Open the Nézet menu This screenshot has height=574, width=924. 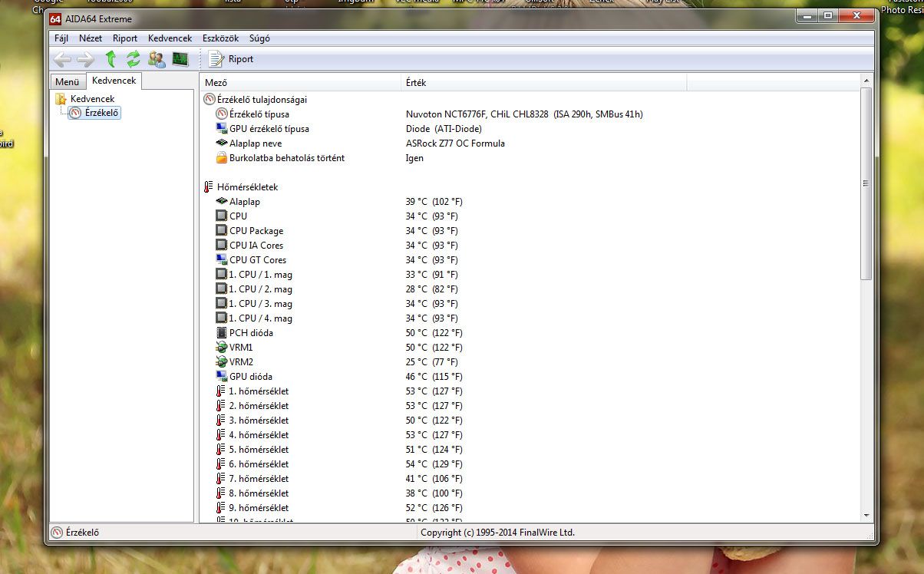point(91,38)
